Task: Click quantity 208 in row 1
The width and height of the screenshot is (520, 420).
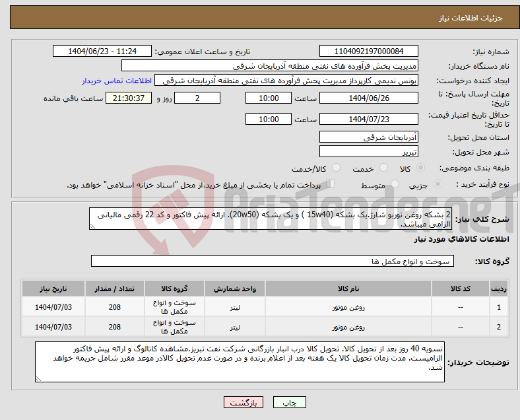Action: 114,307
